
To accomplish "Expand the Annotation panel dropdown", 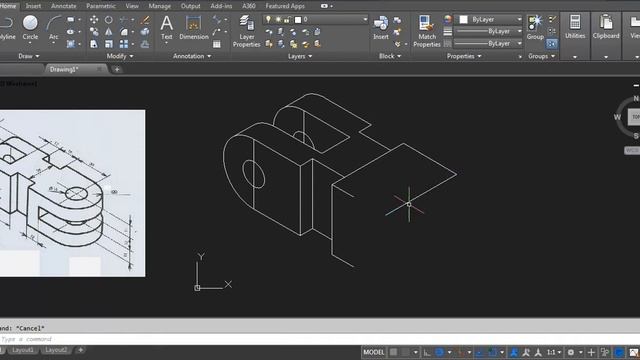I will click(192, 56).
